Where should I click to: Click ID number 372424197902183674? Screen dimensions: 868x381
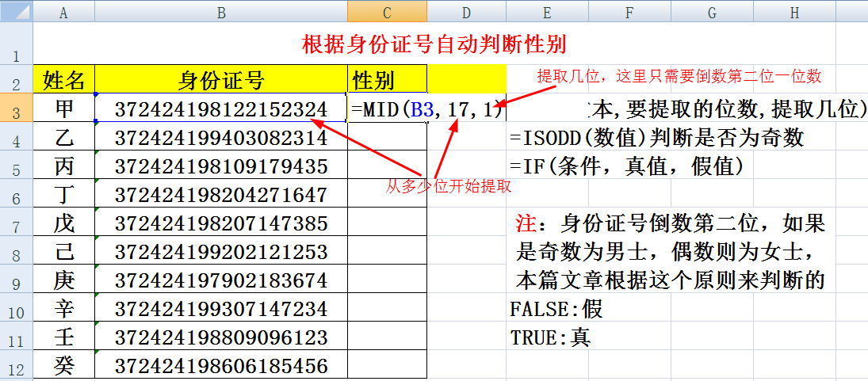(221, 280)
